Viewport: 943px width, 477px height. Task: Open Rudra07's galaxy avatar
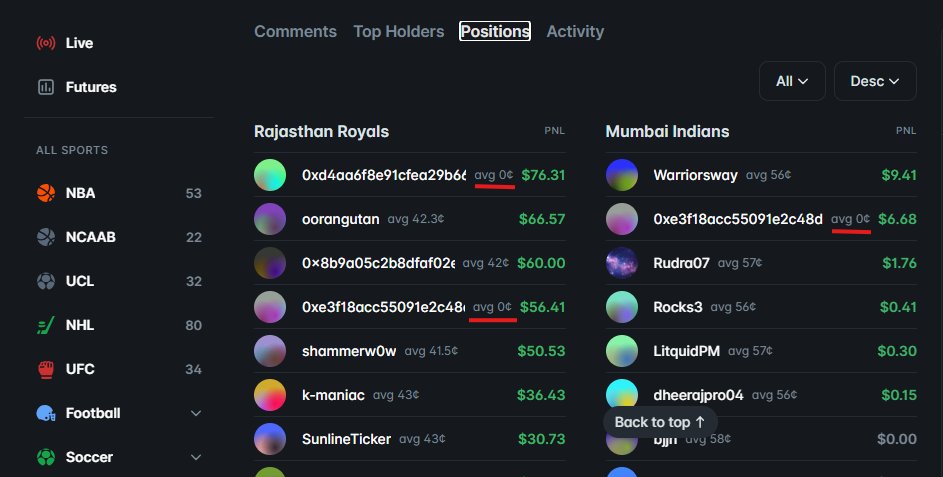click(622, 263)
